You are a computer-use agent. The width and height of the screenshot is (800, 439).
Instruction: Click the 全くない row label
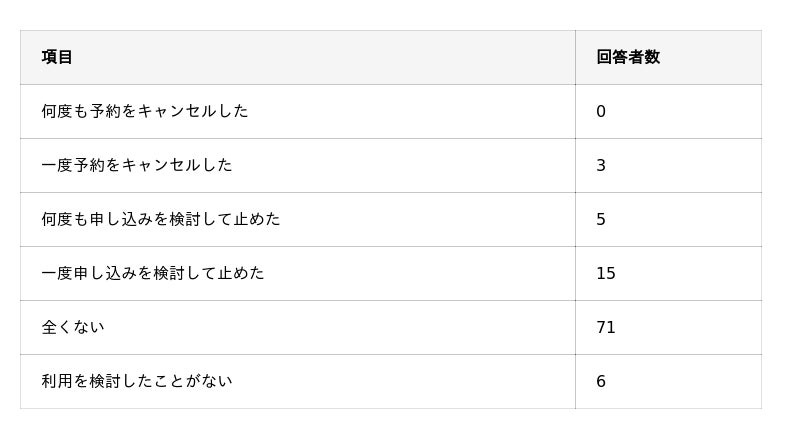coord(73,327)
